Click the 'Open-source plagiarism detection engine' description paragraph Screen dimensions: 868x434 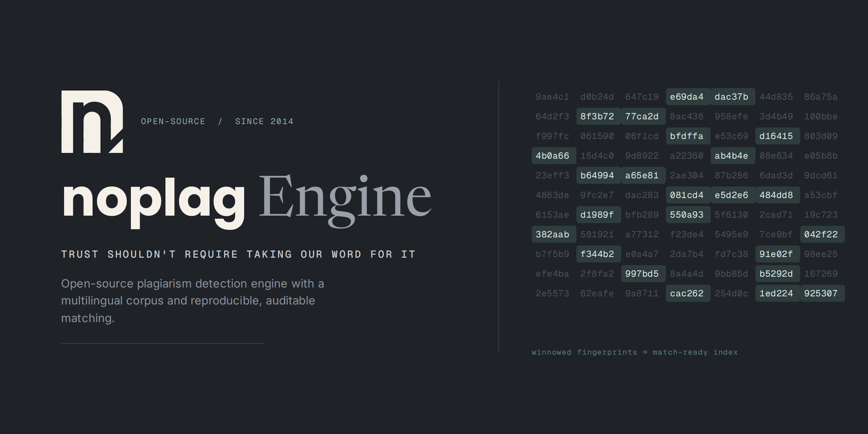(193, 301)
